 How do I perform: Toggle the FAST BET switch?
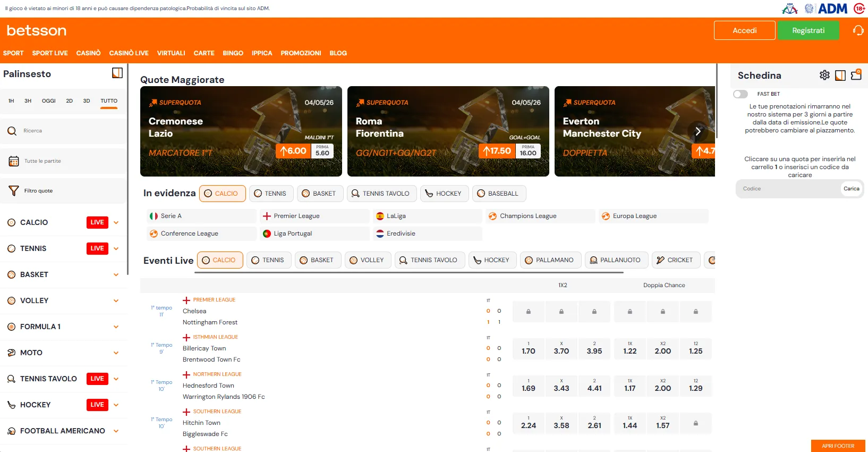(x=741, y=94)
